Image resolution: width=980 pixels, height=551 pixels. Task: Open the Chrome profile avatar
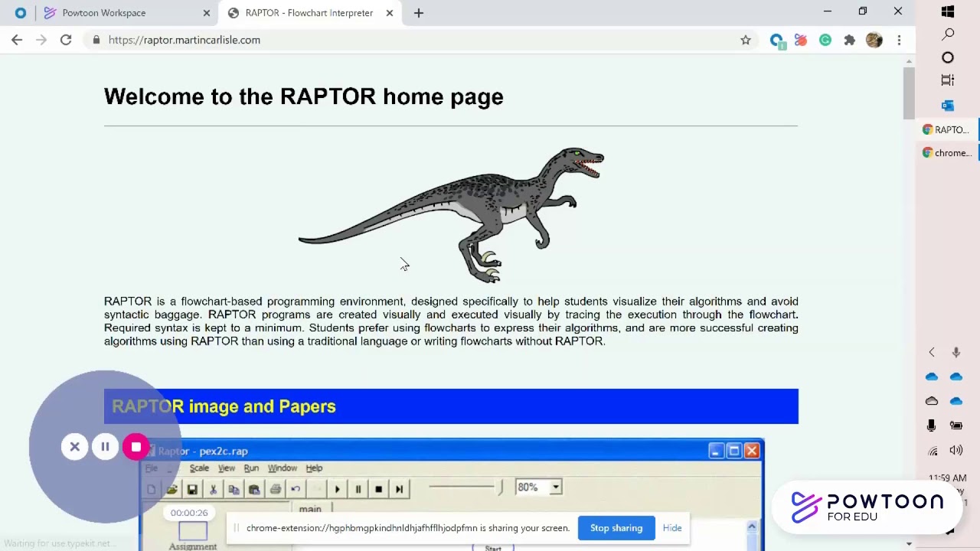coord(874,40)
